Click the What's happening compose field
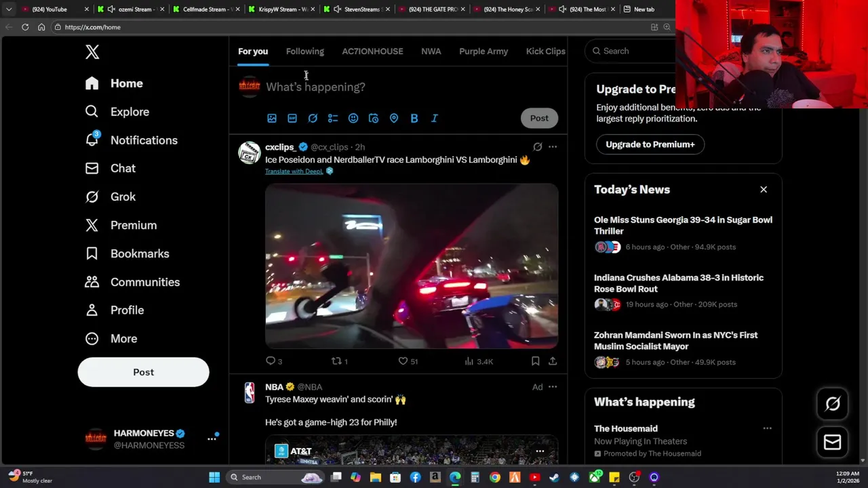Image resolution: width=868 pixels, height=488 pixels. pos(412,87)
